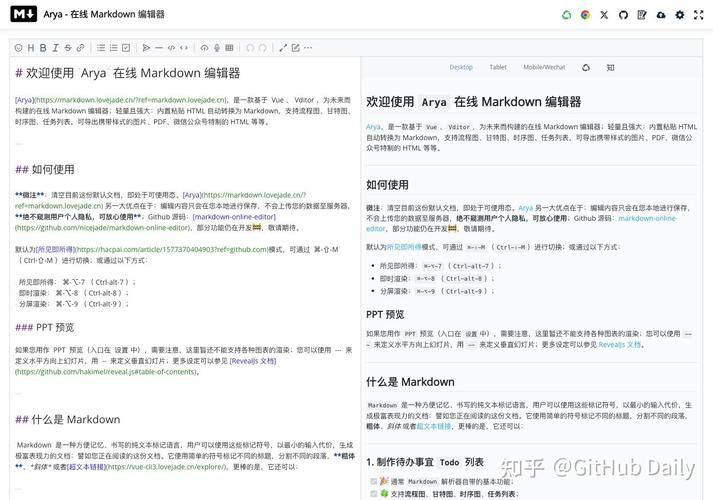This screenshot has width=713, height=500.
Task: Switch edit mode via pencil-square icon
Action: 296,48
